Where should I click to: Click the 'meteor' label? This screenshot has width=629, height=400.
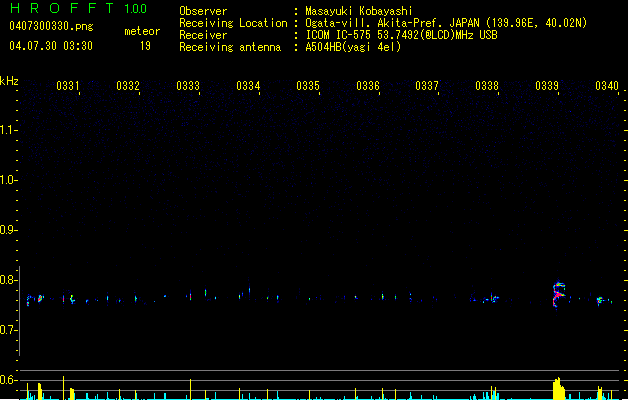click(x=142, y=31)
